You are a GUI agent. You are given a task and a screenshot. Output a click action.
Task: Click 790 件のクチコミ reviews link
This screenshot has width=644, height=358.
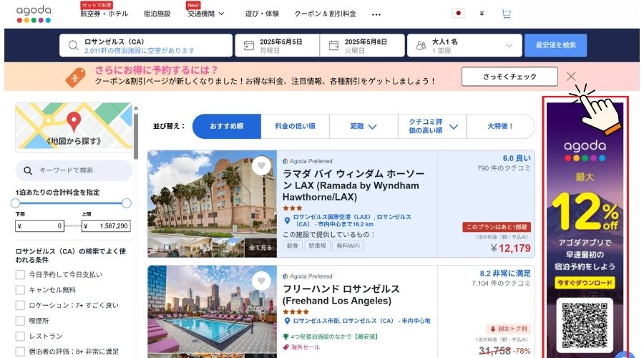tap(504, 168)
